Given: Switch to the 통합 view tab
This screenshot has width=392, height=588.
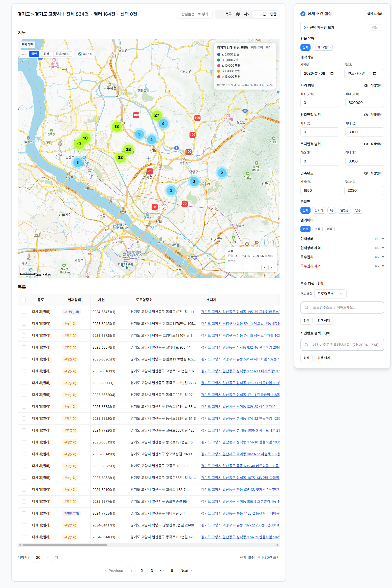Looking at the screenshot, I should pos(266,14).
